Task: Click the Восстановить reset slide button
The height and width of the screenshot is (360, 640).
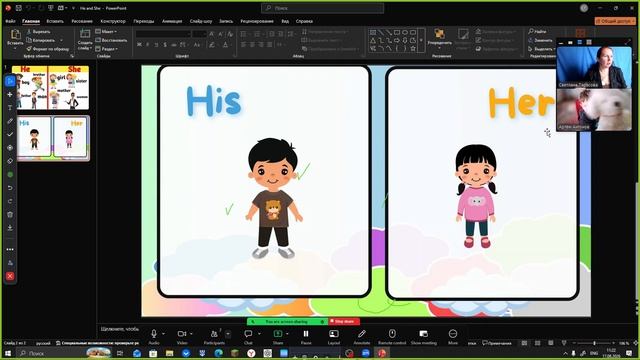Action: (x=111, y=40)
